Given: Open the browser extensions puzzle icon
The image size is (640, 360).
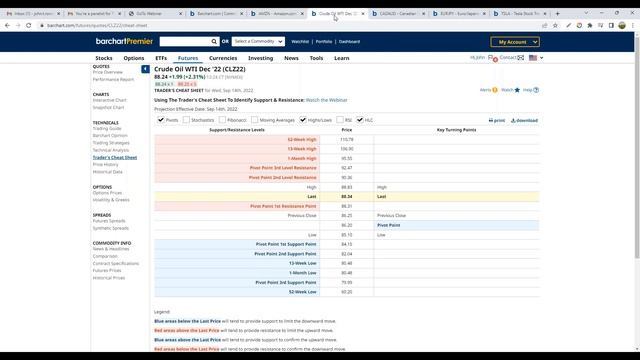Looking at the screenshot, I should point(590,25).
